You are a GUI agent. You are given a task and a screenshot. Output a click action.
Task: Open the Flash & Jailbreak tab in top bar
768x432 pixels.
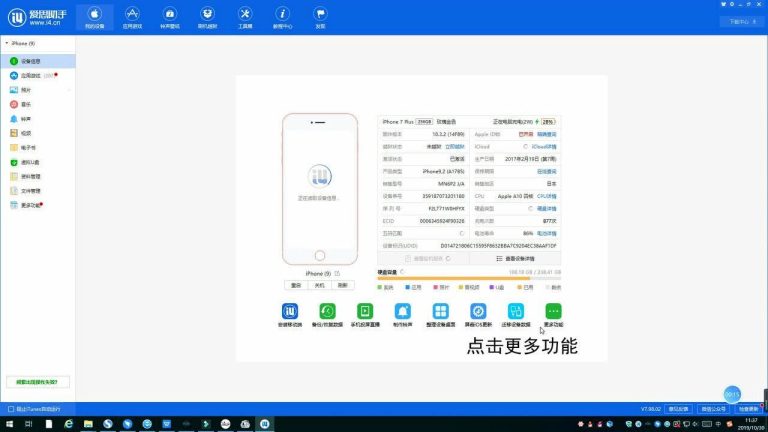[x=208, y=18]
